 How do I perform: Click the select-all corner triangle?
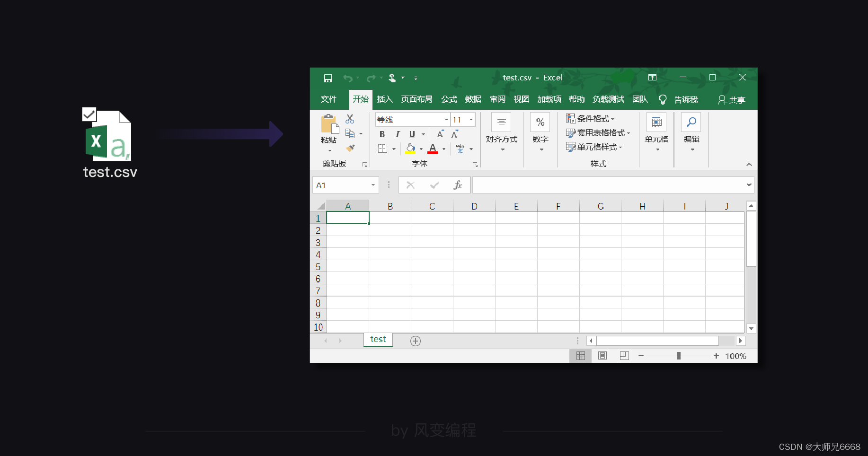320,206
